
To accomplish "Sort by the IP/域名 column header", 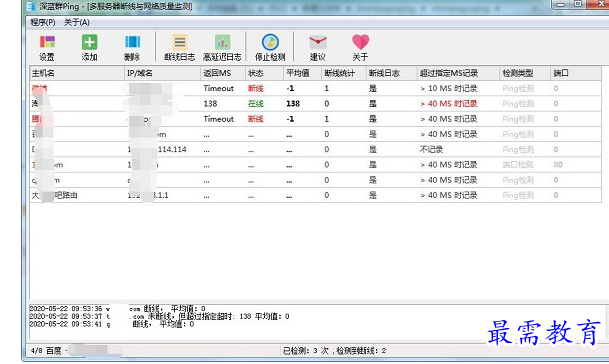I will [162, 73].
